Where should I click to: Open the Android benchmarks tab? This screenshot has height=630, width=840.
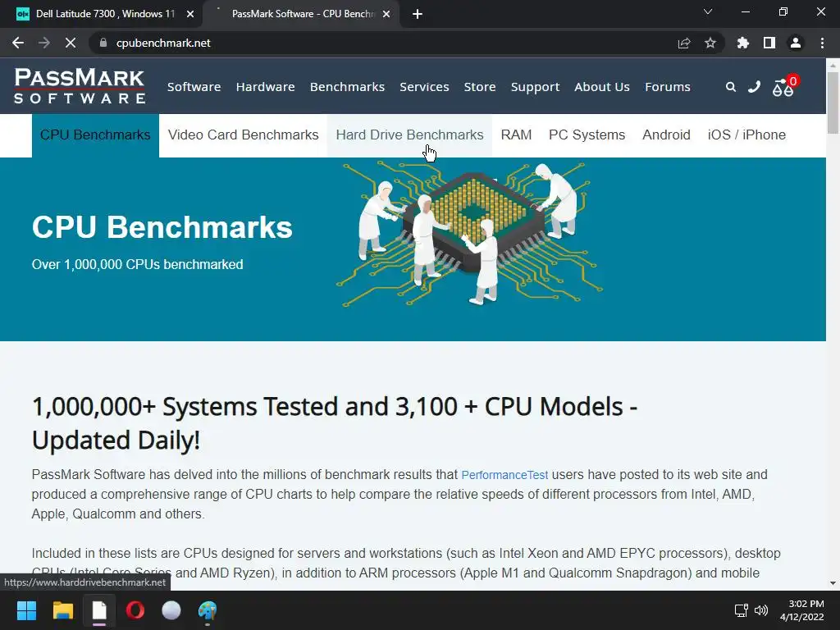666,135
